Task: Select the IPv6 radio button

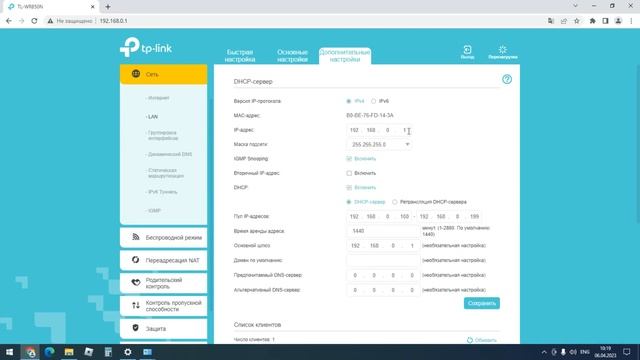Action: [373, 101]
